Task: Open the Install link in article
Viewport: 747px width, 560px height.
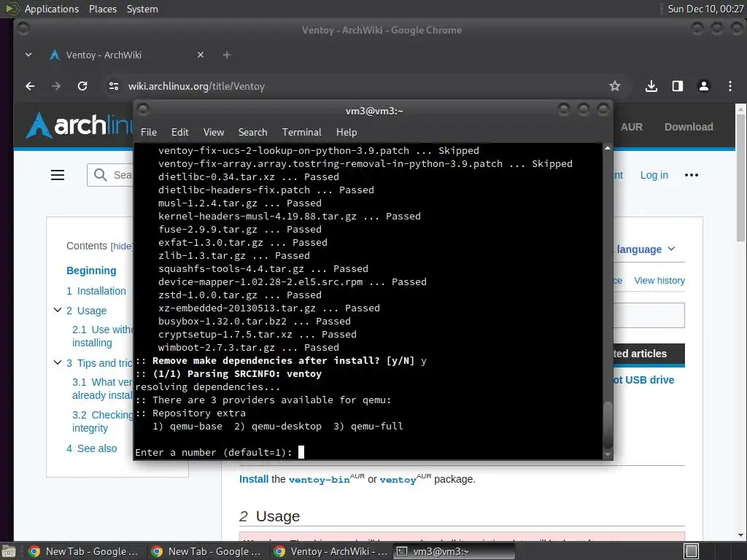Action: 253,479
